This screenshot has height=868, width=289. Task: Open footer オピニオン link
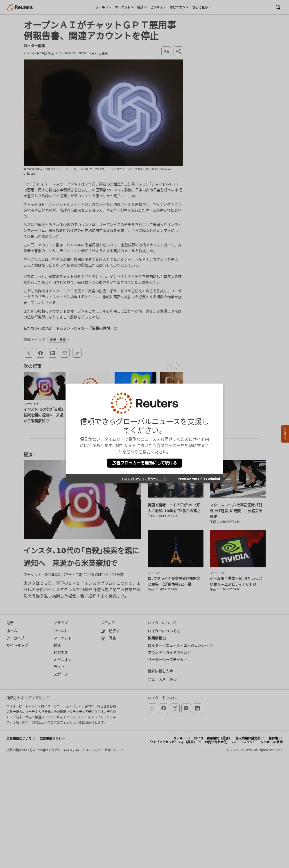63,660
